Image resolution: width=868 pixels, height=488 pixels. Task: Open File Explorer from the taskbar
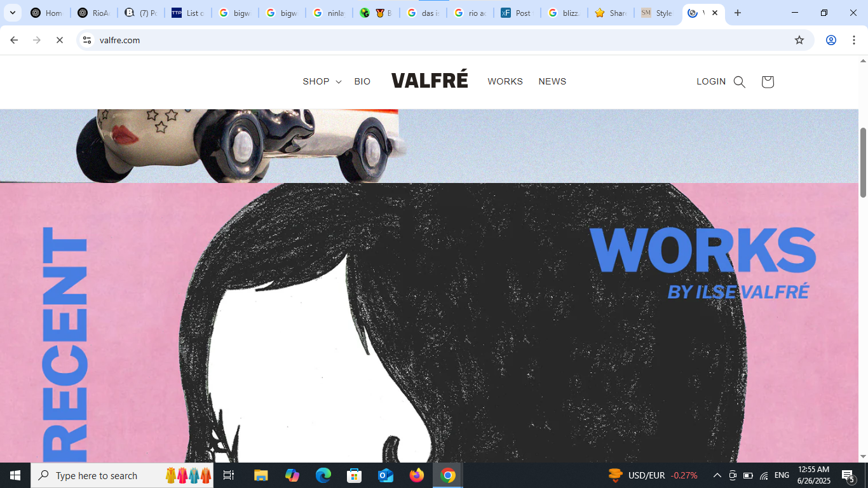coord(261,475)
